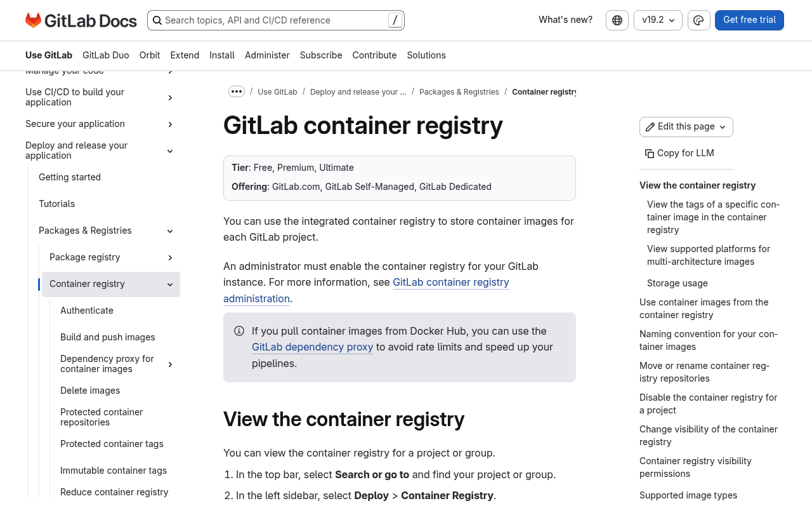This screenshot has width=812, height=508.
Task: Go to the Contribute tab
Action: pos(374,55)
